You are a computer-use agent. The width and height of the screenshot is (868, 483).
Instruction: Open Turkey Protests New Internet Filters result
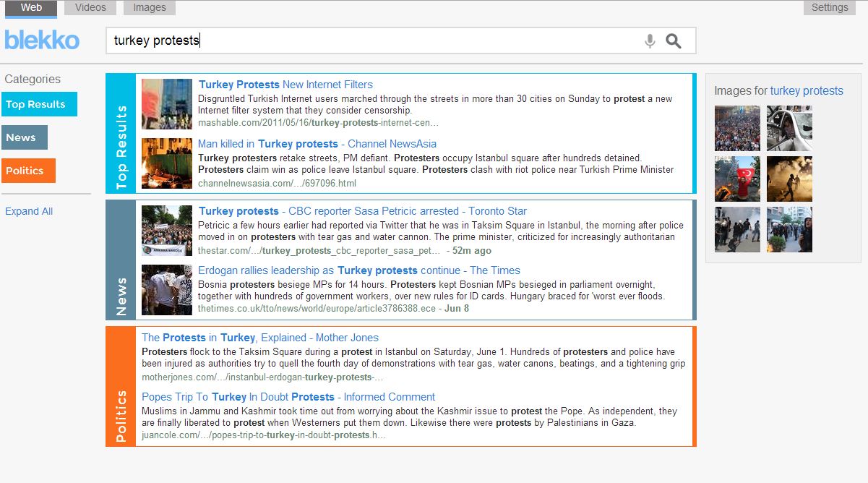pyautogui.click(x=285, y=85)
